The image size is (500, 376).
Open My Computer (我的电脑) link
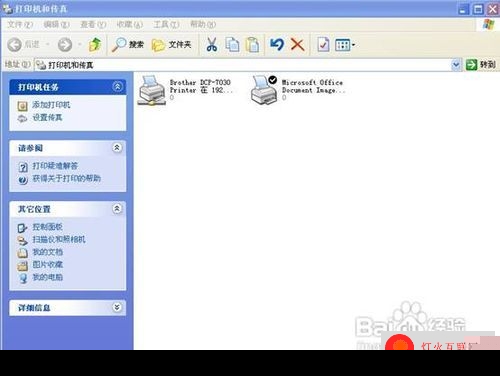[47, 277]
